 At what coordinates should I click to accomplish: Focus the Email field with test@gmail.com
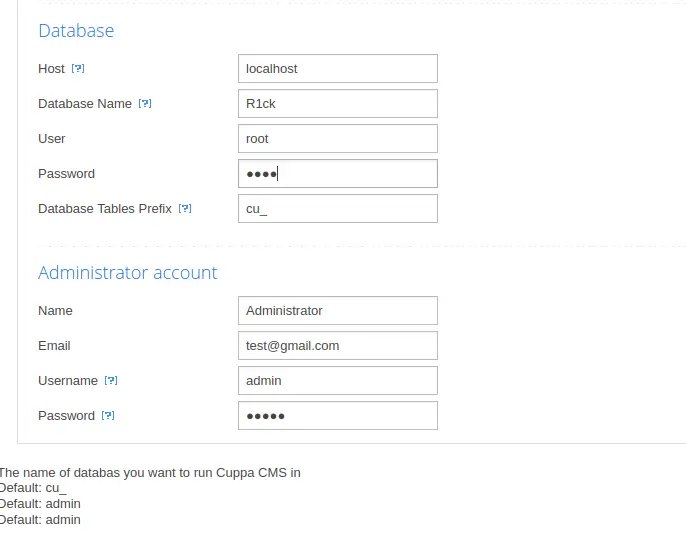[337, 346]
